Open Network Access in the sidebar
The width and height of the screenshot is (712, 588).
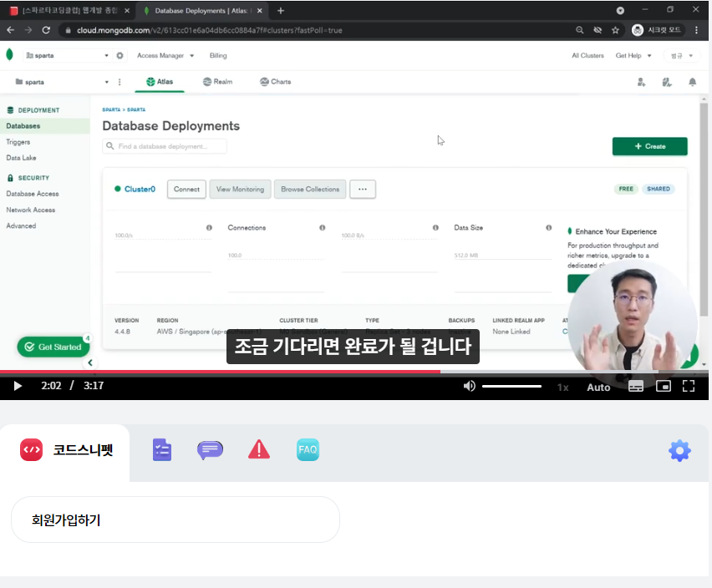pyautogui.click(x=31, y=210)
